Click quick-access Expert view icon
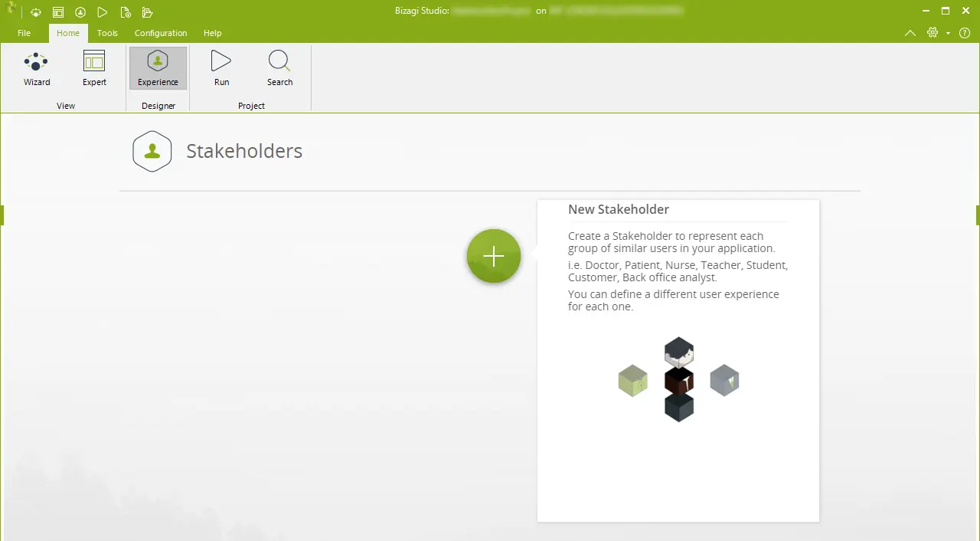980x541 pixels. tap(58, 12)
